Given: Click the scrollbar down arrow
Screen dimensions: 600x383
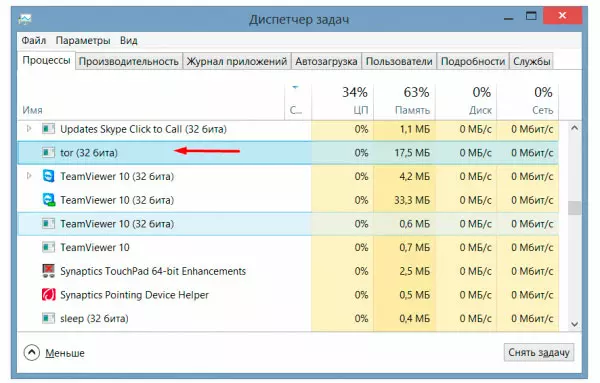Looking at the screenshot, I should 574,324.
